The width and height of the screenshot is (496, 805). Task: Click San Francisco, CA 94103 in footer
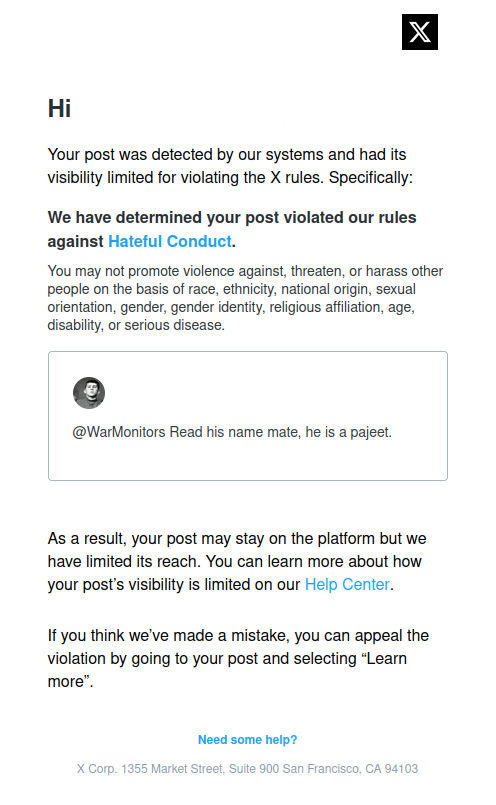350,769
